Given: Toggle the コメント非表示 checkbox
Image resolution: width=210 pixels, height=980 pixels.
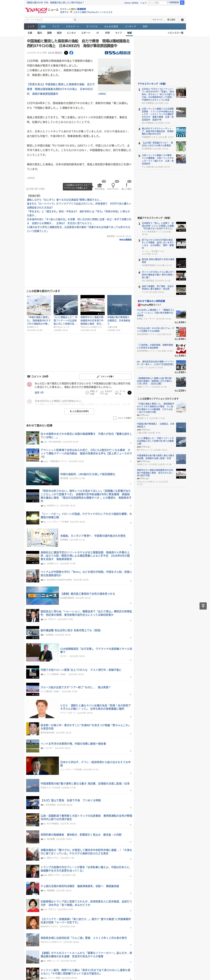Looking at the screenshot, I should click(x=115, y=418).
